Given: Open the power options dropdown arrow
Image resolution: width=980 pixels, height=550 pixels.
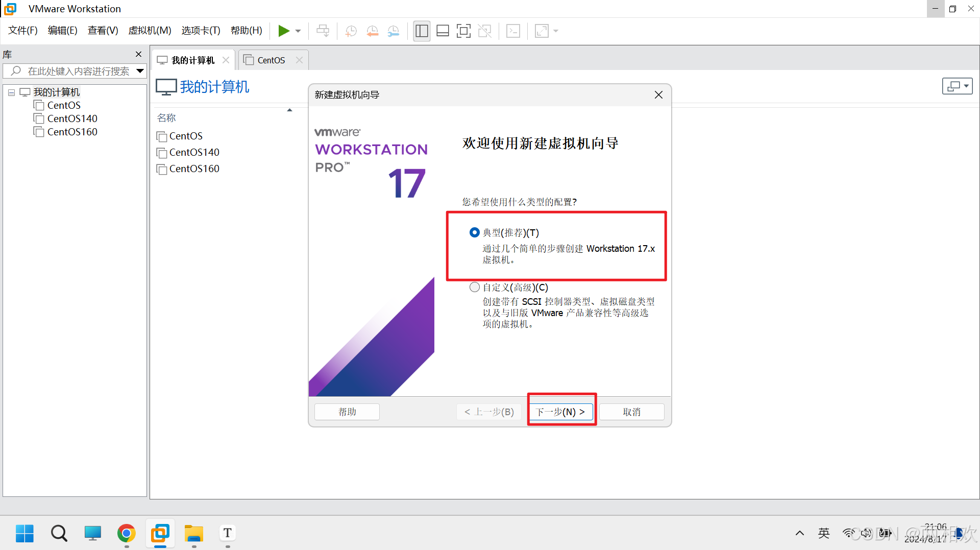Looking at the screenshot, I should tap(298, 31).
